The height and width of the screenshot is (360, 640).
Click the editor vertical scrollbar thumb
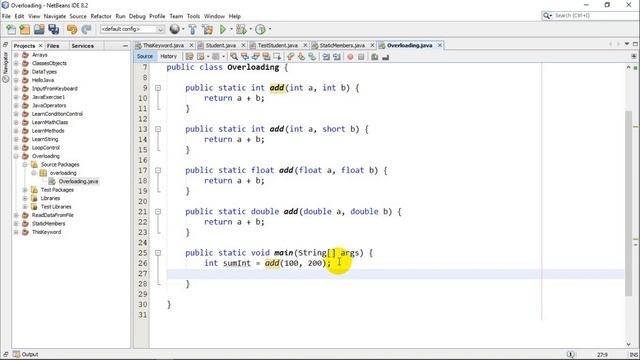coord(629,203)
